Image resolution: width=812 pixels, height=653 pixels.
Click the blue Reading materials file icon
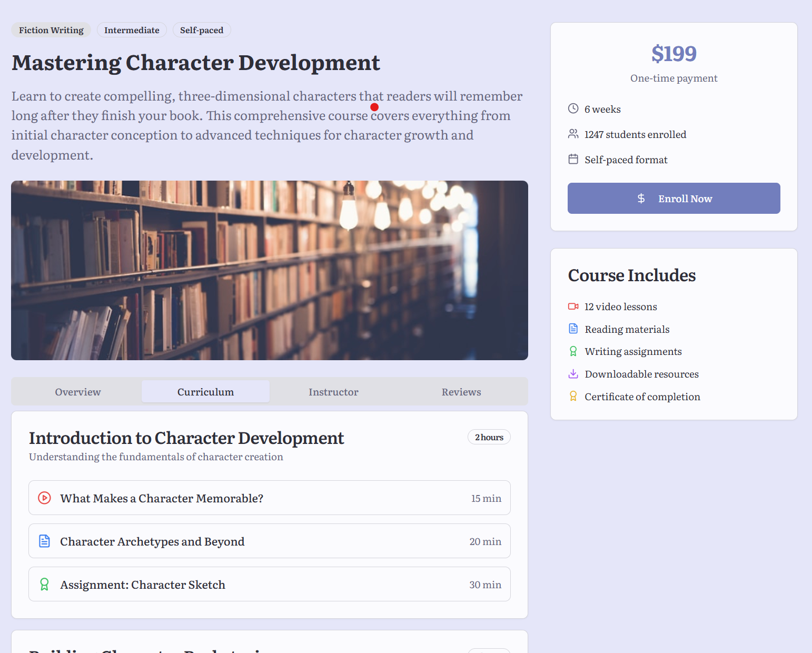coord(573,329)
